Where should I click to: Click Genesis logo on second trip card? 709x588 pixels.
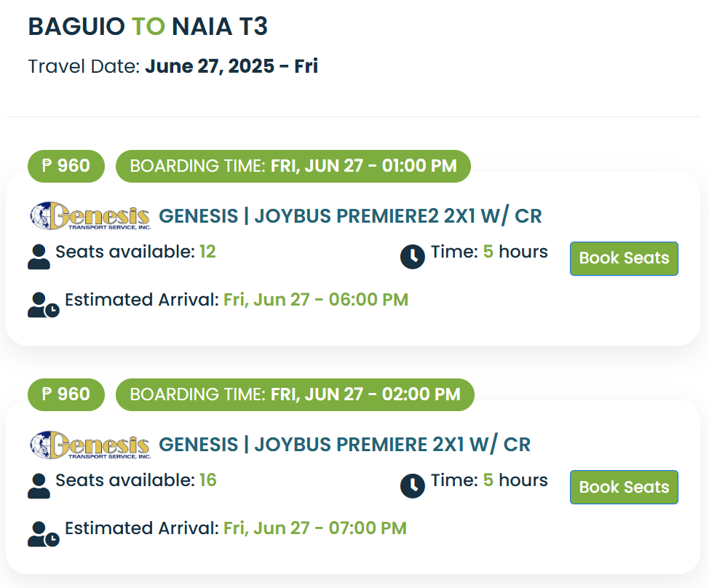point(90,445)
